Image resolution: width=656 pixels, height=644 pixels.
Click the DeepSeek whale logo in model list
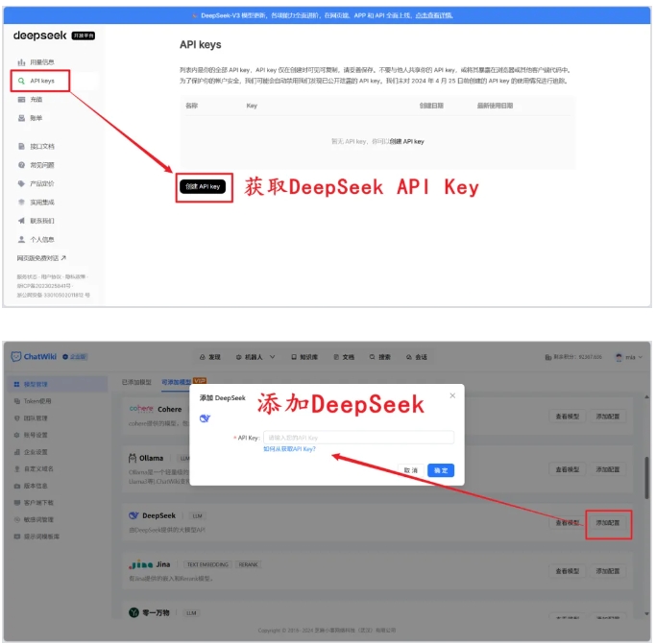point(134,515)
